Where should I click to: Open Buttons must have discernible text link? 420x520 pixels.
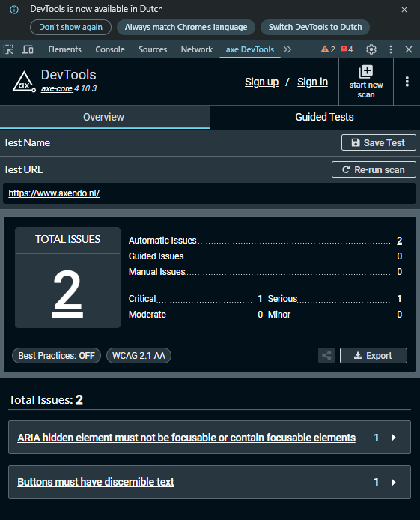coord(96,482)
